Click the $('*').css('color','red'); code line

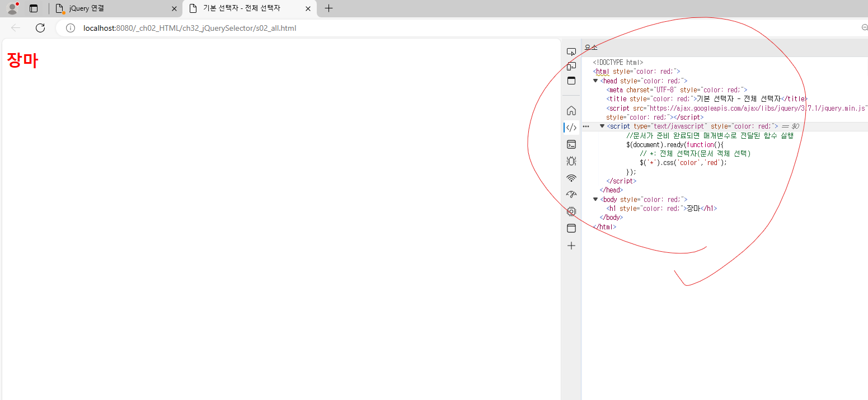point(683,163)
